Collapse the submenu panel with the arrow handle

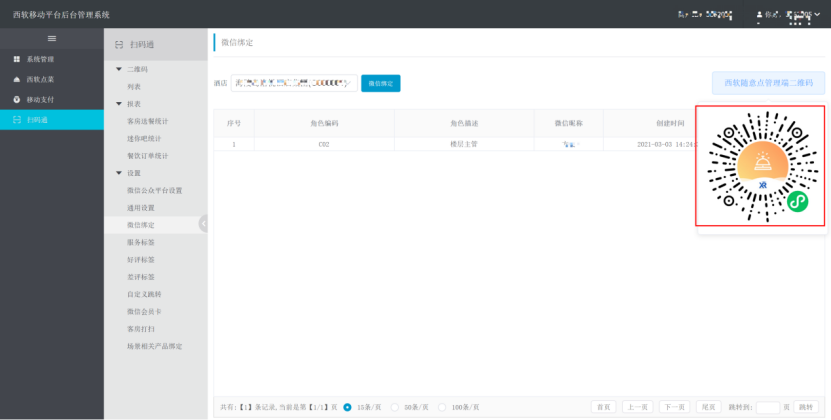(204, 224)
